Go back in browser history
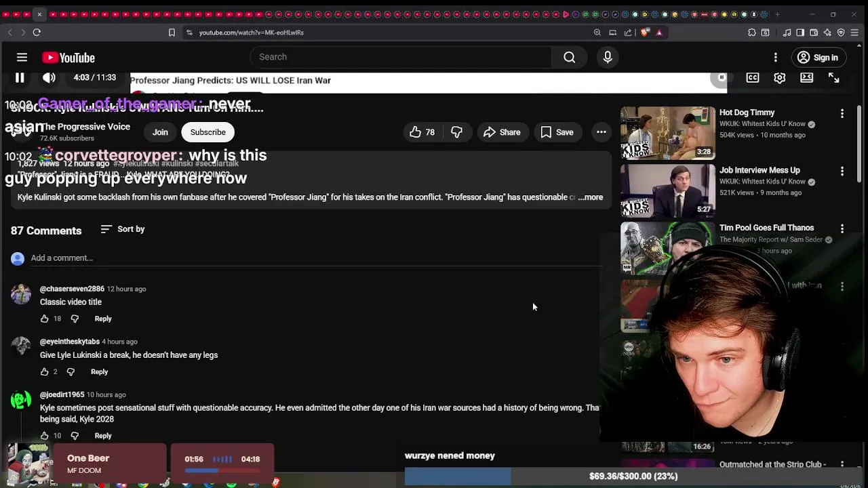Image resolution: width=868 pixels, height=488 pixels. point(9,32)
